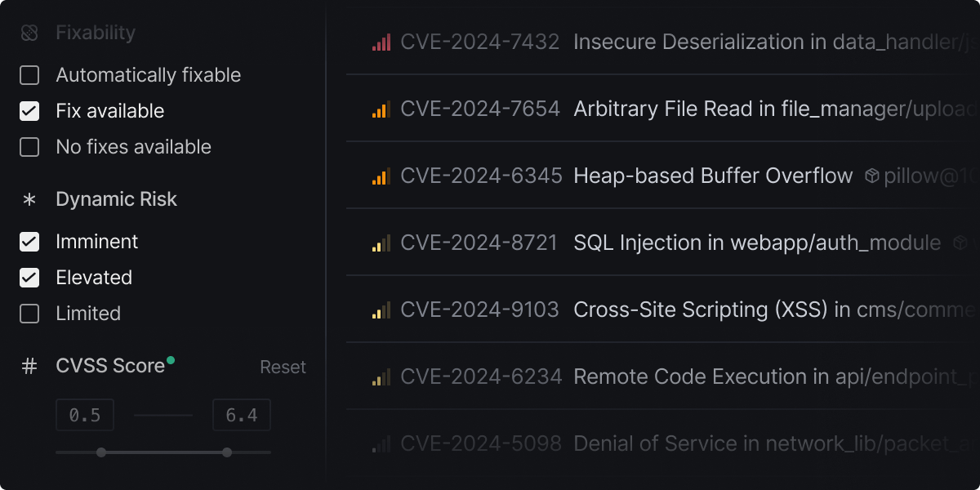Image resolution: width=980 pixels, height=490 pixels.
Task: Disable the Imminent risk checkbox
Action: [x=29, y=241]
